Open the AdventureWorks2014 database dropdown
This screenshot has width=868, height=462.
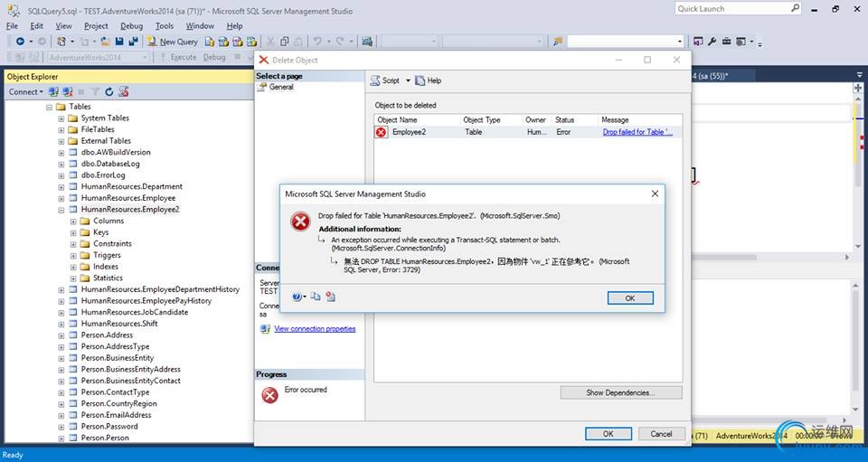coord(145,57)
